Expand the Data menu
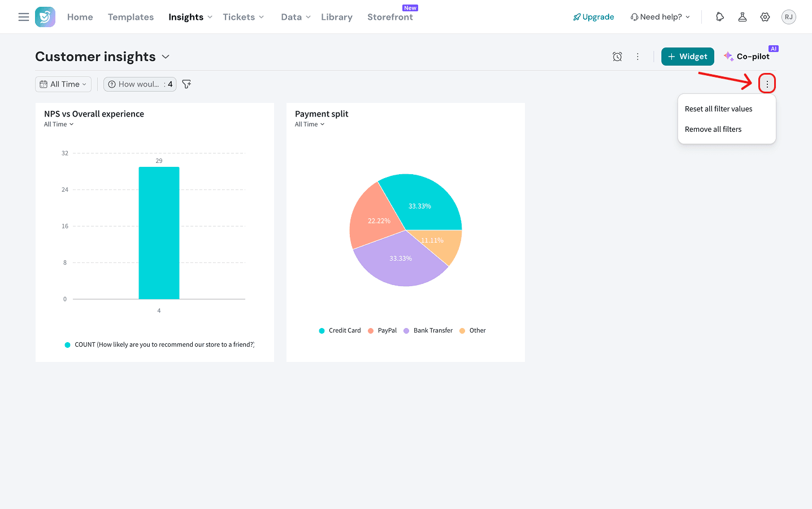Screen dimensions: 812x509 click(296, 17)
